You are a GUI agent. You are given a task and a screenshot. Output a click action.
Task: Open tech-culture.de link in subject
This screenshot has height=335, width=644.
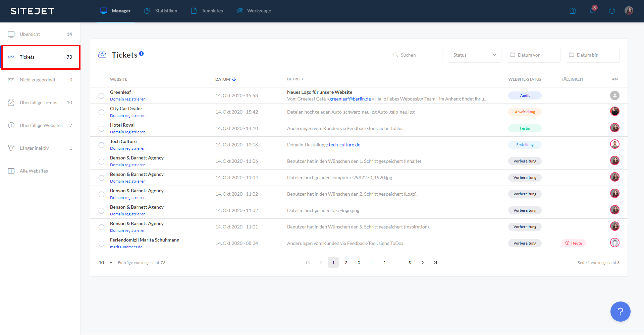click(344, 145)
